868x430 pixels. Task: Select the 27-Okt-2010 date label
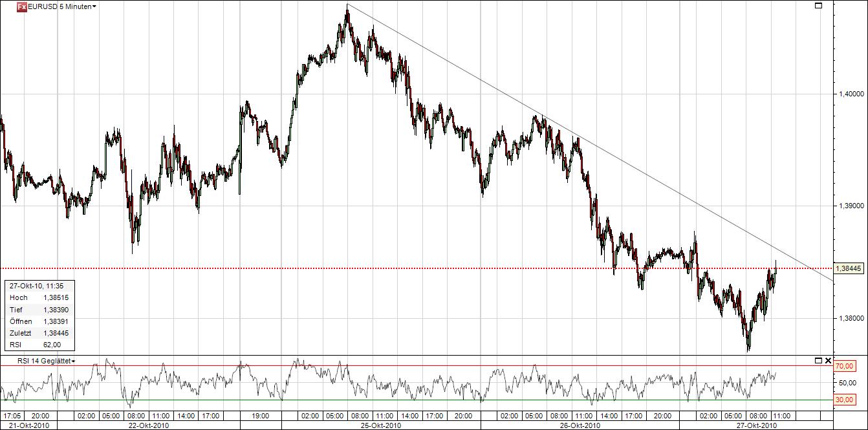757,425
